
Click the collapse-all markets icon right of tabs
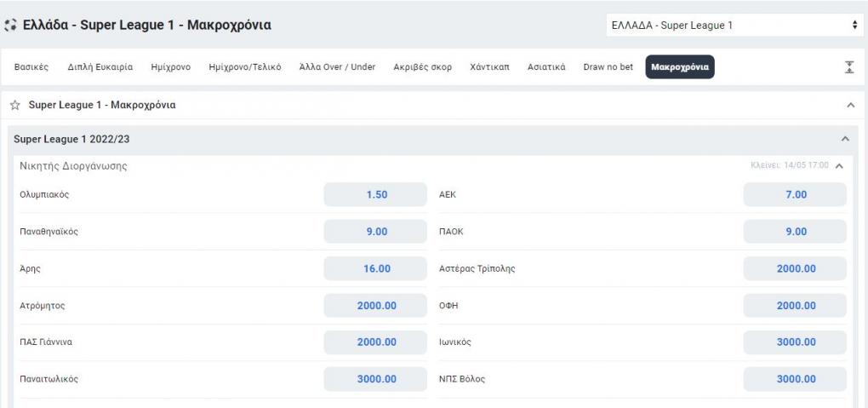[850, 67]
